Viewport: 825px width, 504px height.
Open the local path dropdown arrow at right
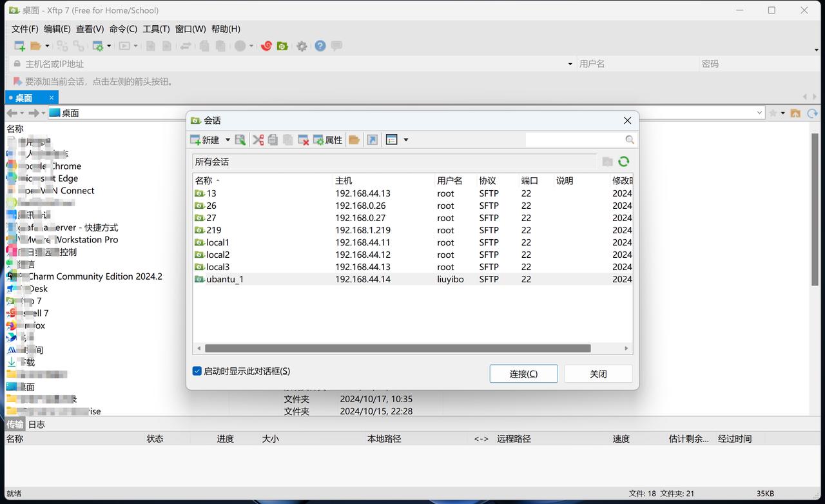coord(759,113)
